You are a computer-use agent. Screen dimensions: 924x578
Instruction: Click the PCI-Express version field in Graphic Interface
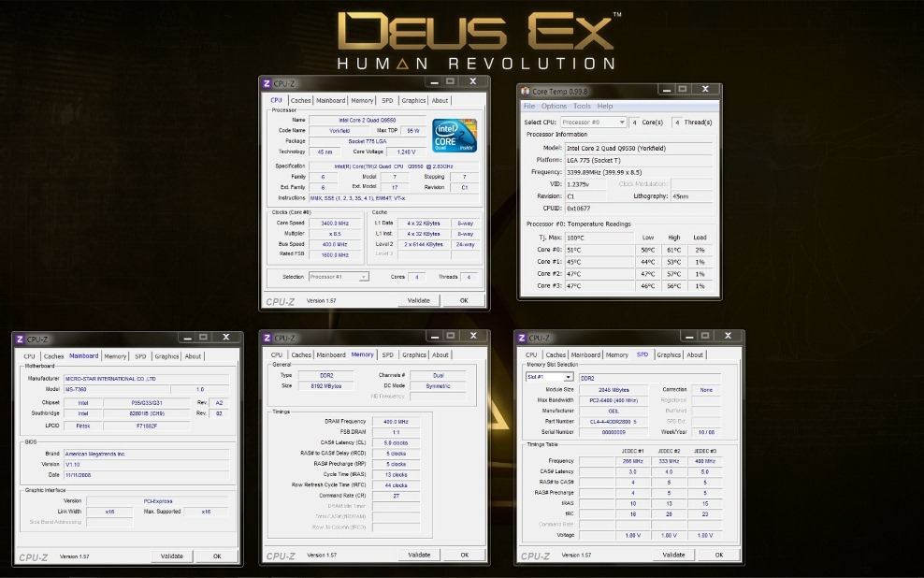[x=157, y=501]
